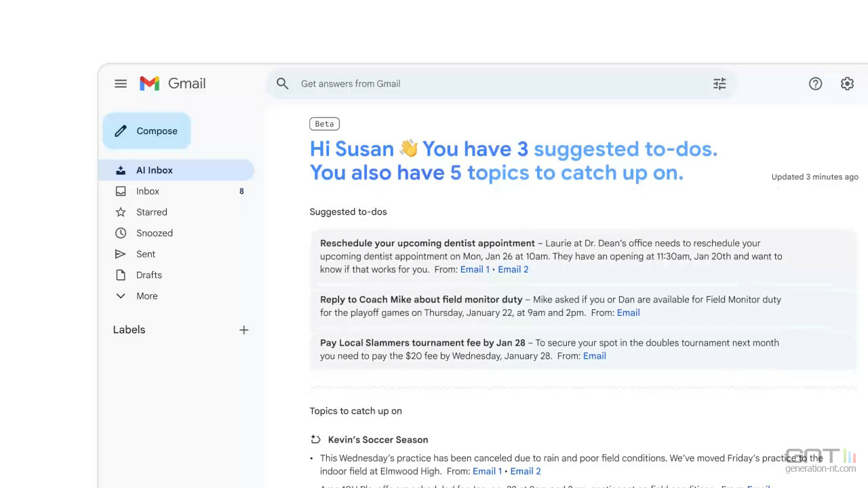Show Snoozed emails
The width and height of the screenshot is (868, 488).
[155, 233]
